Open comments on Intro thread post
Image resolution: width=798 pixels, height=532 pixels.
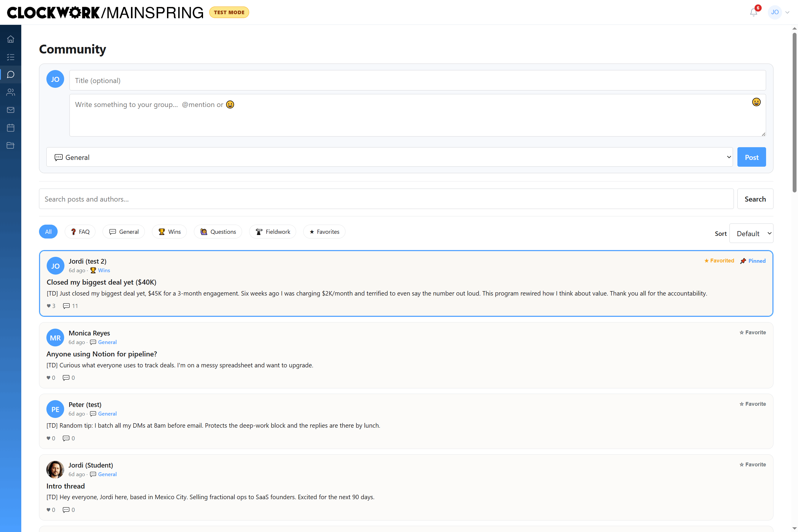pyautogui.click(x=69, y=510)
